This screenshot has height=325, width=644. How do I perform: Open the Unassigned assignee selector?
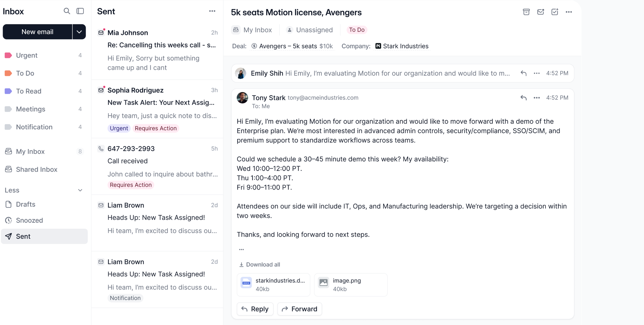coord(310,30)
